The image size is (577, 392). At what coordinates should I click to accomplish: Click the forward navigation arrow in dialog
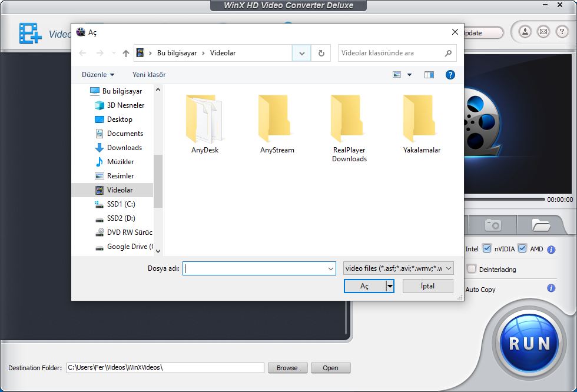click(x=100, y=54)
